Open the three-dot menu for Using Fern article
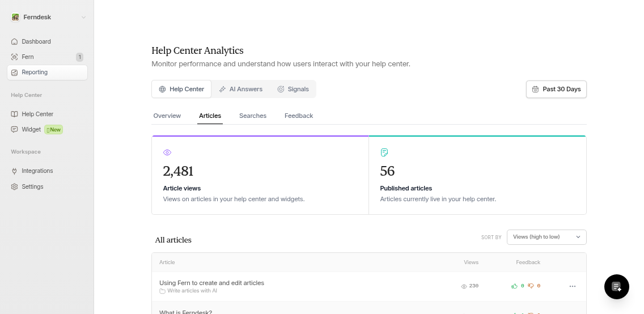644x314 pixels. 573,286
